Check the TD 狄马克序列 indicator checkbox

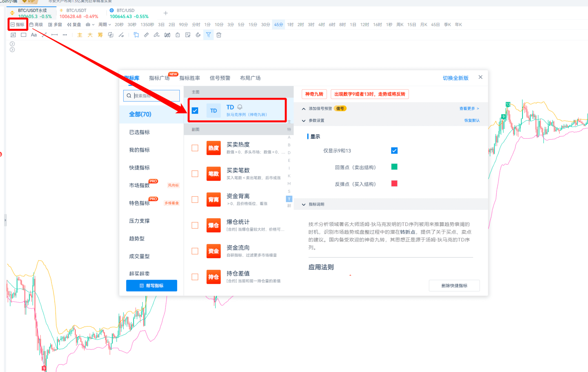pos(195,110)
